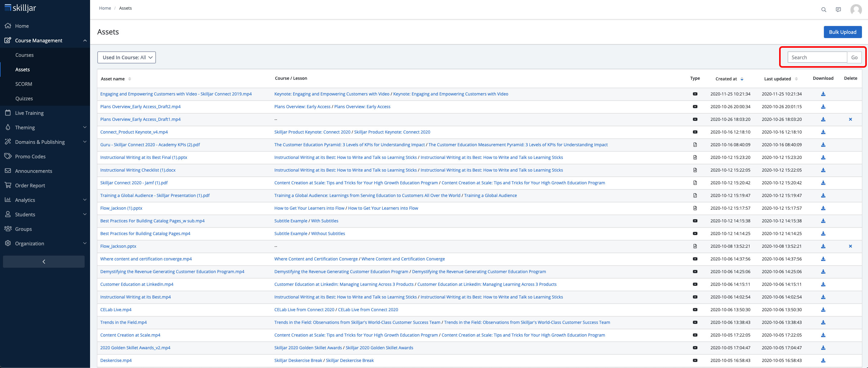Image resolution: width=868 pixels, height=368 pixels.
Task: Open Training a Global Audience lesson link
Action: coord(490,195)
